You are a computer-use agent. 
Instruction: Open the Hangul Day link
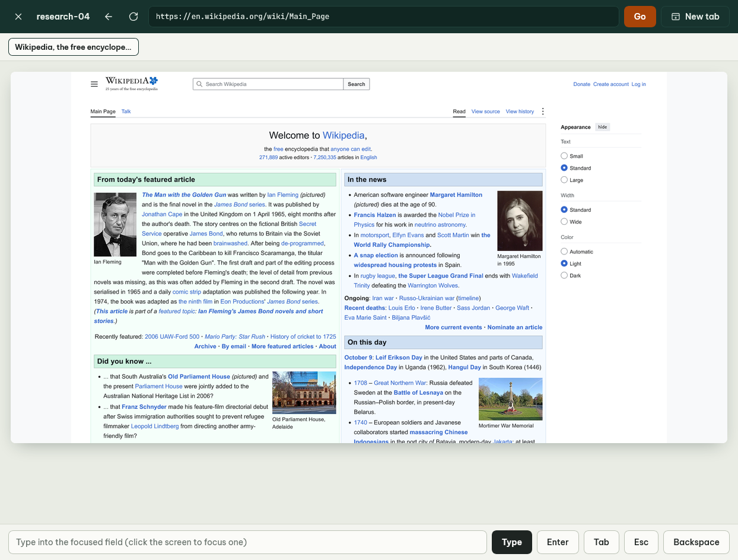pos(465,367)
